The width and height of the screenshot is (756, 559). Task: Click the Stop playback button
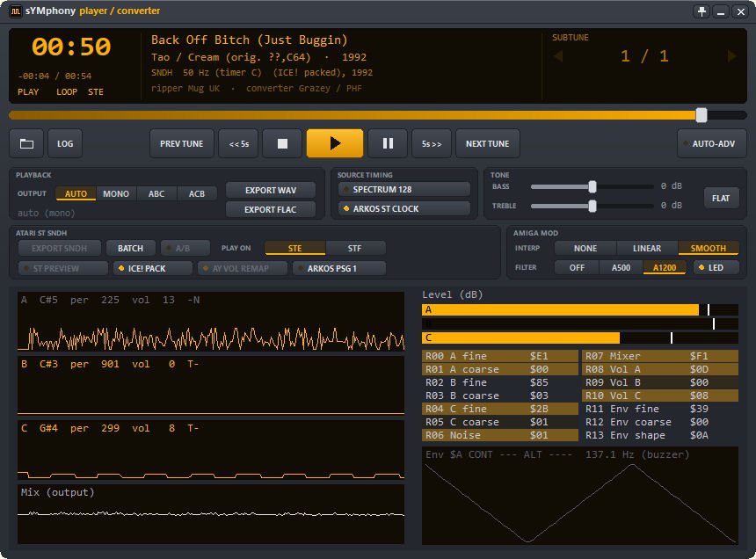pos(282,143)
